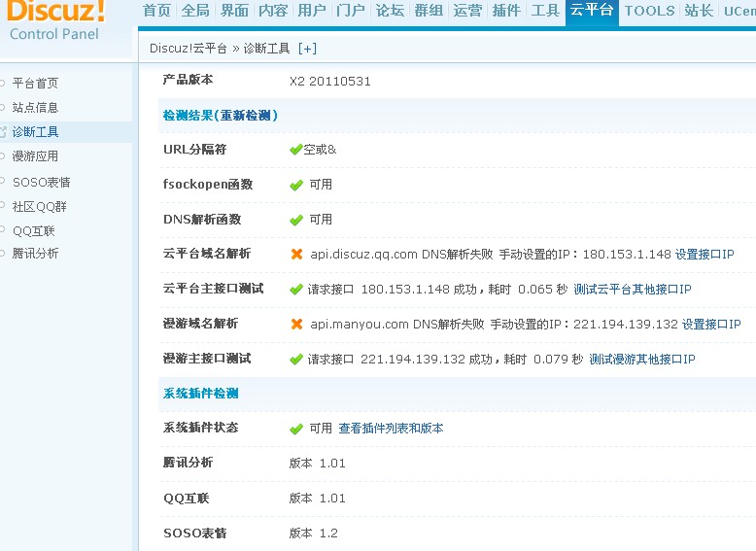Open 社区QQ群 in the sidebar
Viewport: 756px width, 551px height.
[x=40, y=207]
